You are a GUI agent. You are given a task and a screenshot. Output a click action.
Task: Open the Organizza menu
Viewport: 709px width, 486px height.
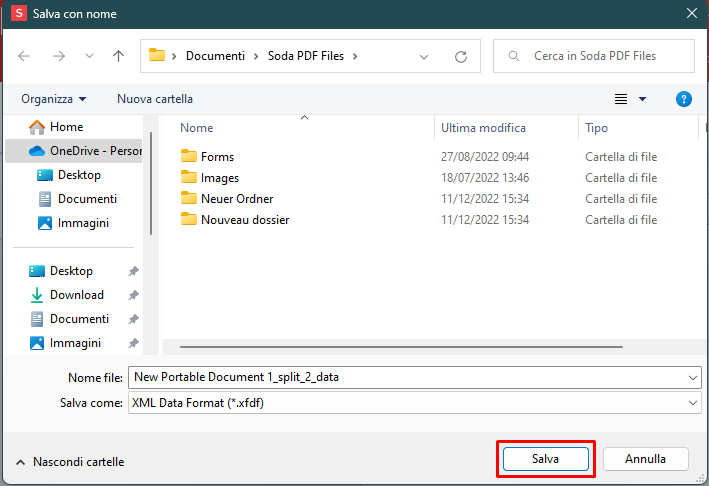pyautogui.click(x=53, y=99)
